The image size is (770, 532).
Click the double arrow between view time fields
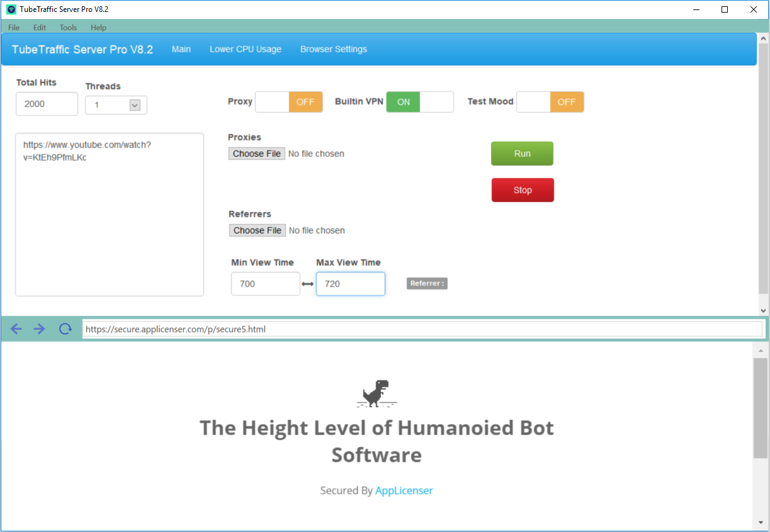308,284
